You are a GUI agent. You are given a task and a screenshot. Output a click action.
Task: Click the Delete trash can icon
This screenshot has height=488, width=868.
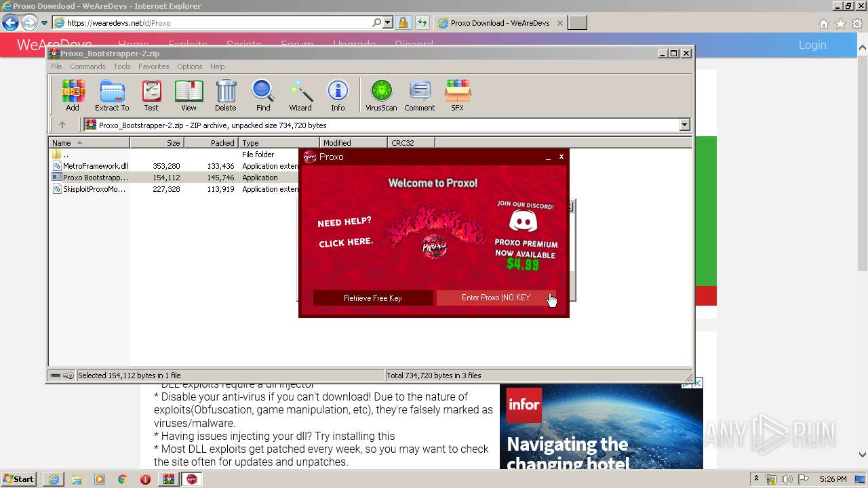tap(226, 95)
